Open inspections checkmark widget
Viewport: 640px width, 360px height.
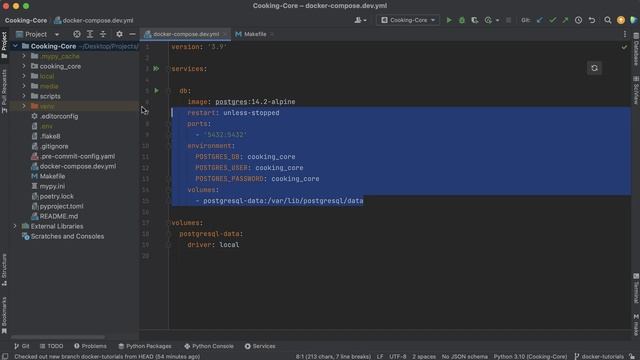624,47
